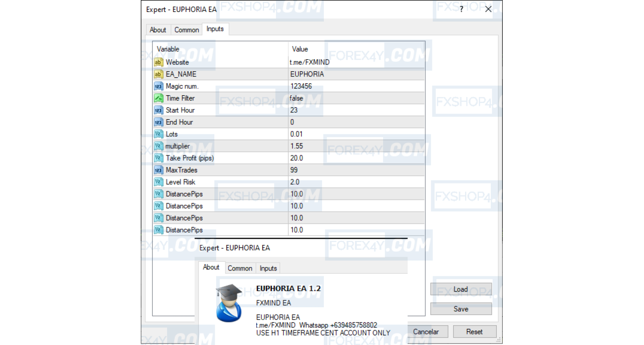Click the Cancelar button

click(425, 332)
